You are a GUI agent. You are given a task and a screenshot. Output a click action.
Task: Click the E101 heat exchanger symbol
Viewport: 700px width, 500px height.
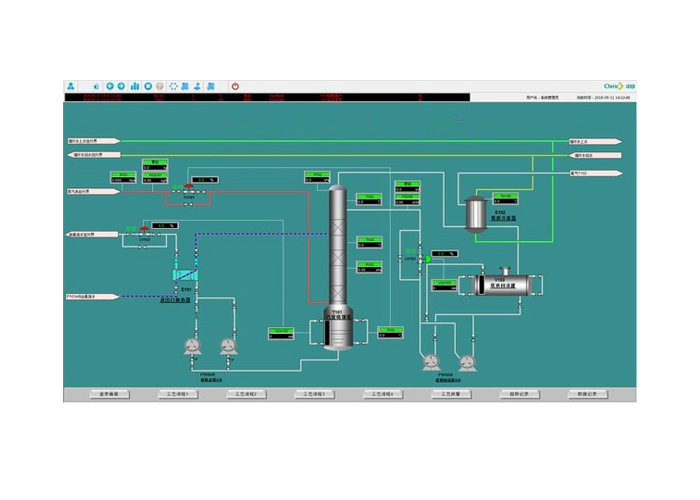(185, 275)
